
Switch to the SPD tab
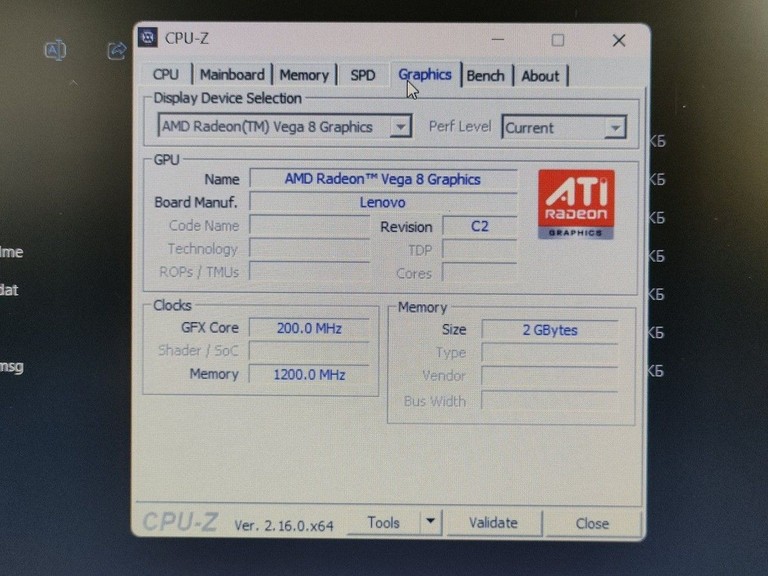click(x=362, y=75)
